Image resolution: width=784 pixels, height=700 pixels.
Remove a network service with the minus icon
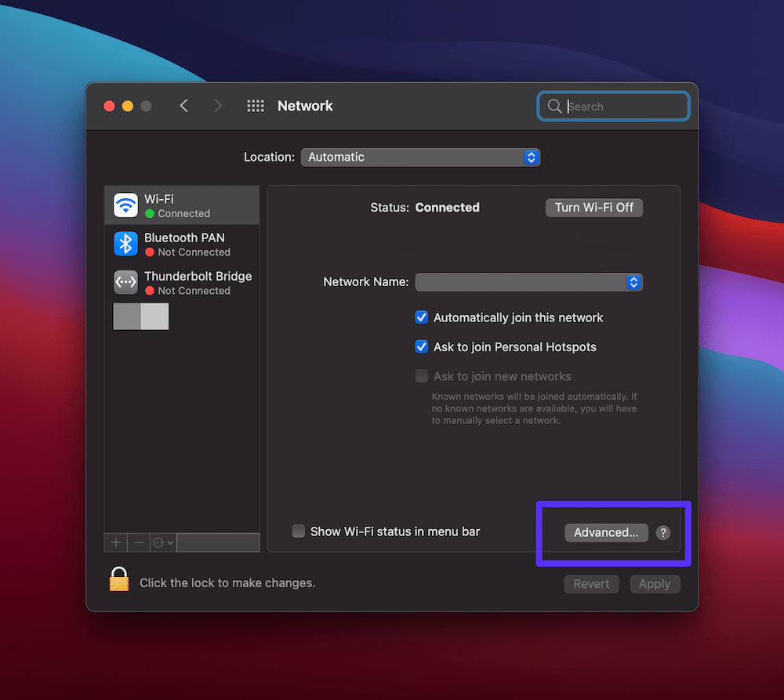click(138, 542)
